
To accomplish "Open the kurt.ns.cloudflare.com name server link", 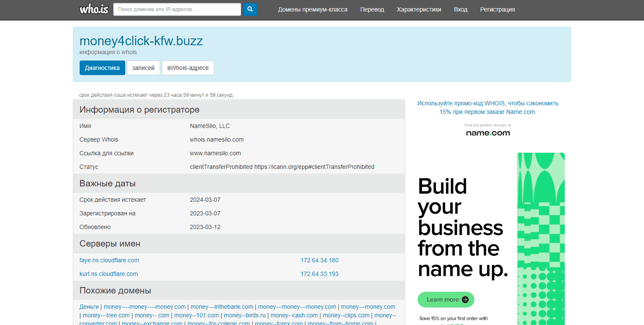I will (109, 274).
